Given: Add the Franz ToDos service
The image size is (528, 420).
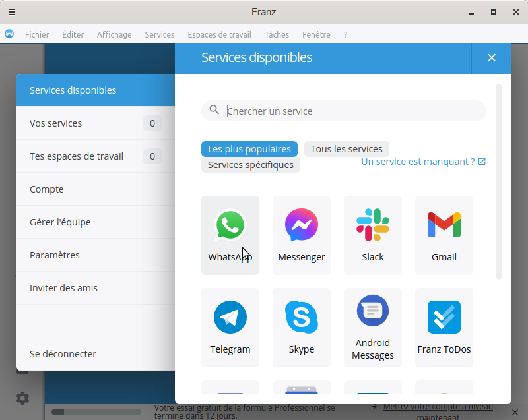Looking at the screenshot, I should tap(444, 327).
